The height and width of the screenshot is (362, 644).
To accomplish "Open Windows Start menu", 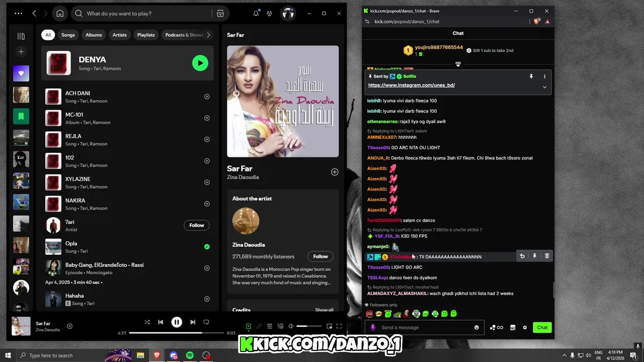I will click(x=8, y=355).
